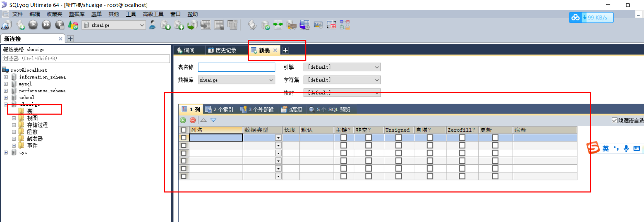The image size is (644, 222).
Task: Expand the information_schema database node
Action: 6,77
